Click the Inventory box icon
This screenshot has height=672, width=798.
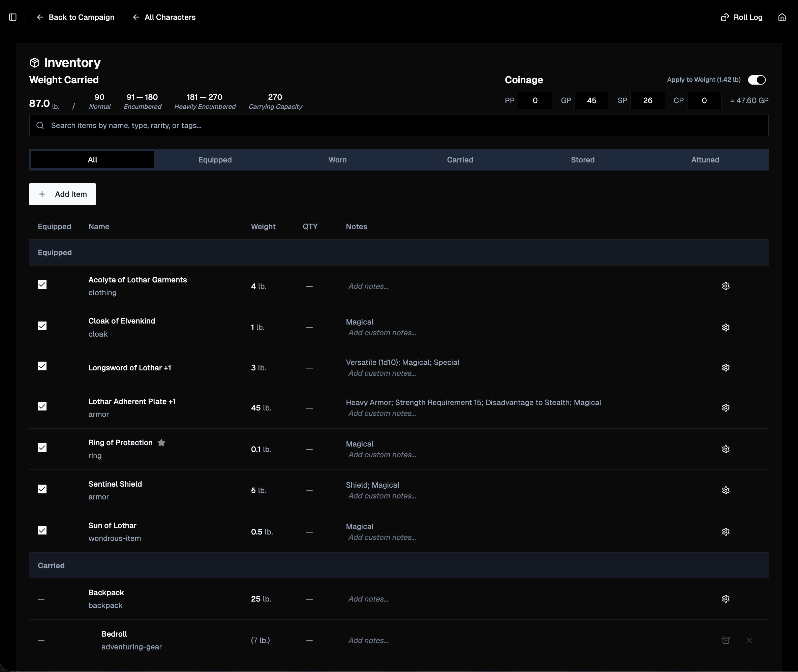pos(35,62)
